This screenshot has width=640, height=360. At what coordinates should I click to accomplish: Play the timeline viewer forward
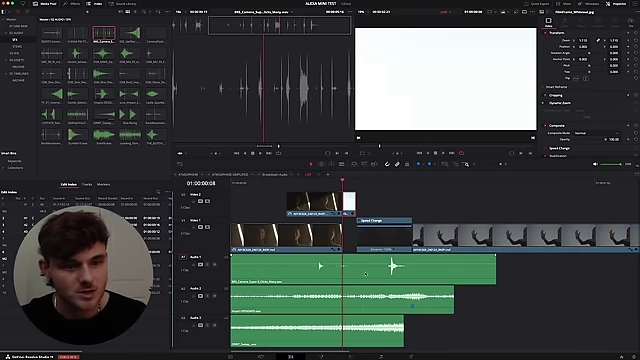point(443,153)
